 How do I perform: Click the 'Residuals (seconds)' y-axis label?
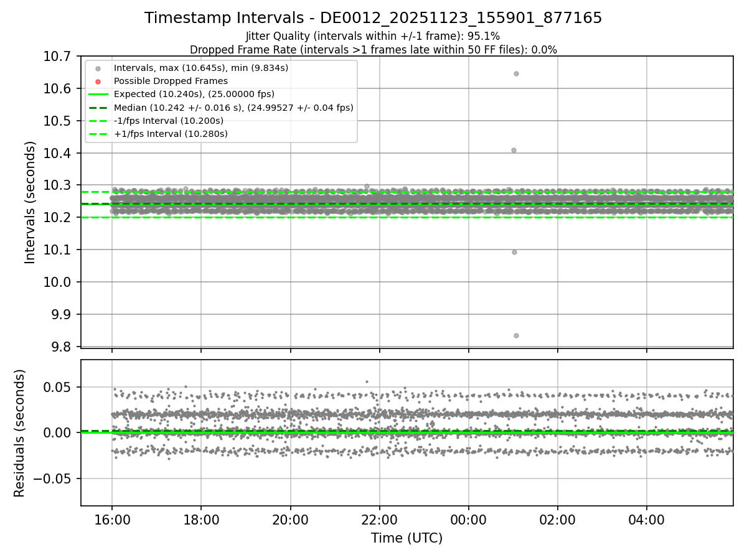click(20, 433)
